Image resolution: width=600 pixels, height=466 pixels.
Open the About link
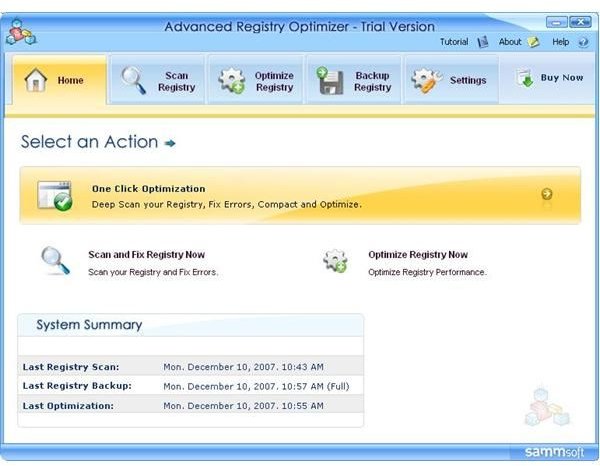510,42
